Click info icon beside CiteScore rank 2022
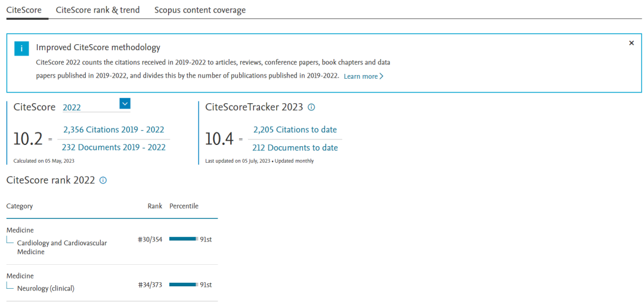644x306 pixels. 103,180
